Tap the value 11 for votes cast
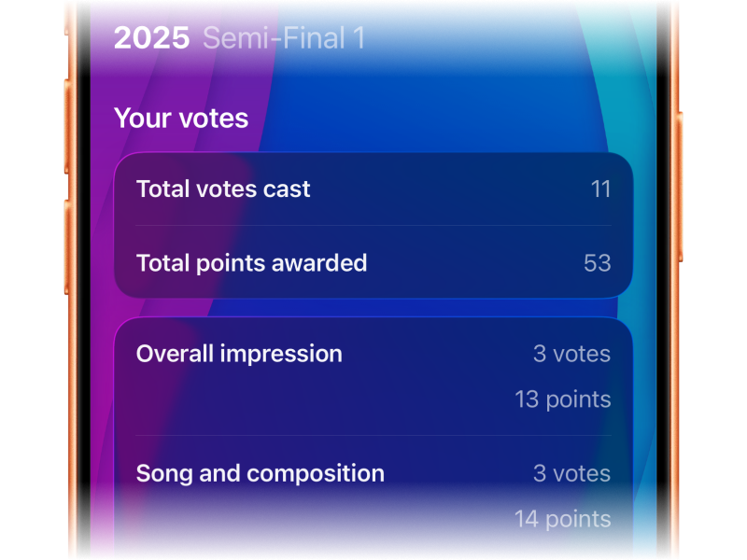Viewport: 747px width, 560px height. click(601, 189)
